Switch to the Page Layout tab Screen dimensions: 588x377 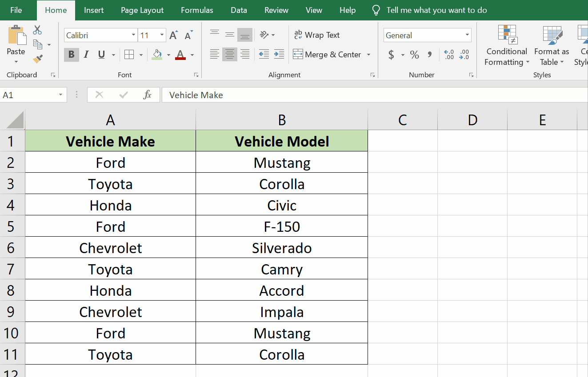point(142,10)
